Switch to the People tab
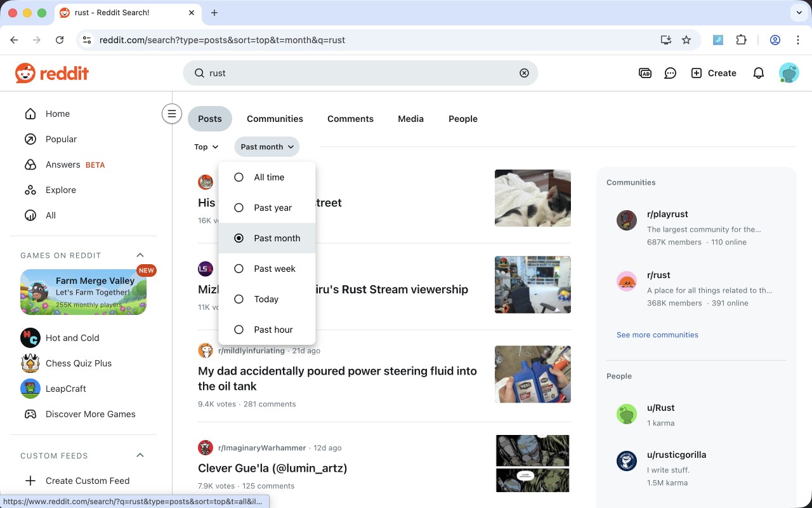812x508 pixels. (x=463, y=119)
